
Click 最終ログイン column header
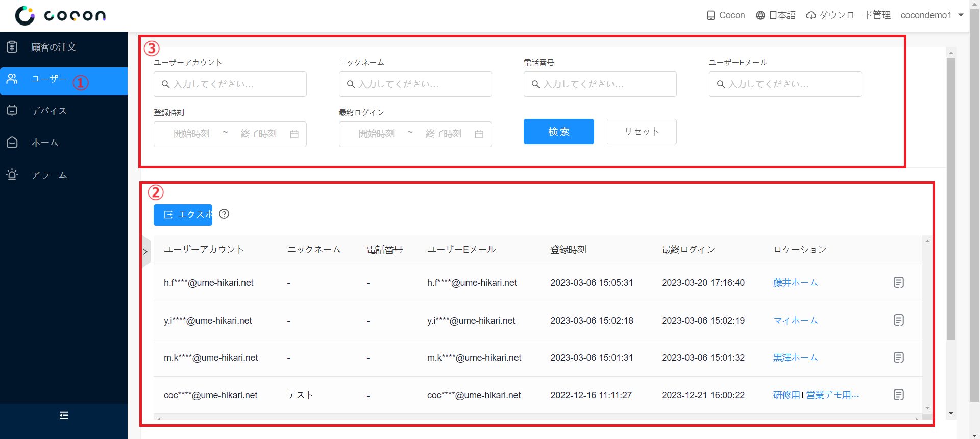(x=688, y=250)
